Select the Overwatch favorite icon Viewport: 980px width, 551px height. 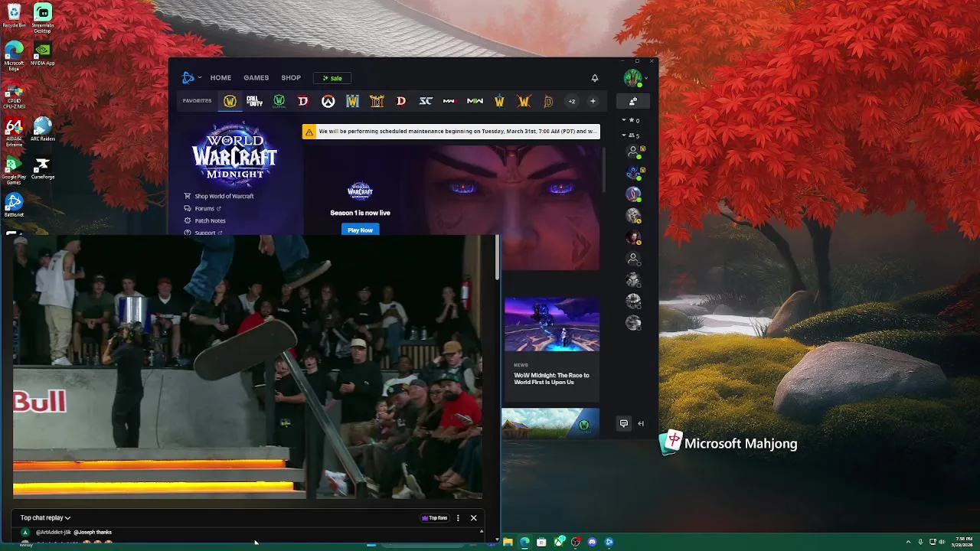[x=328, y=101]
